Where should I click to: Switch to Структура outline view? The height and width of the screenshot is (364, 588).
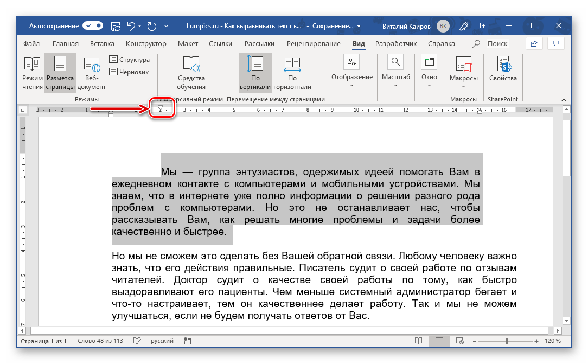(130, 60)
